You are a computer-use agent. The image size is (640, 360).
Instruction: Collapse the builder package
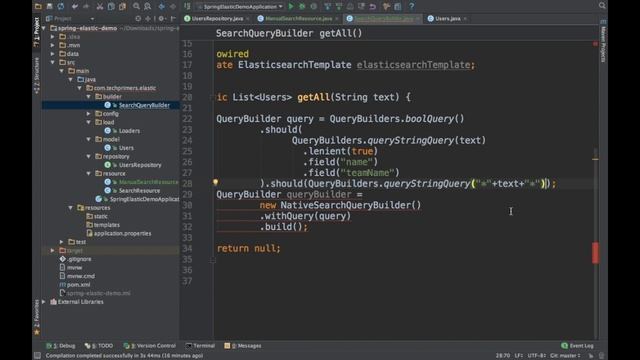[89, 97]
